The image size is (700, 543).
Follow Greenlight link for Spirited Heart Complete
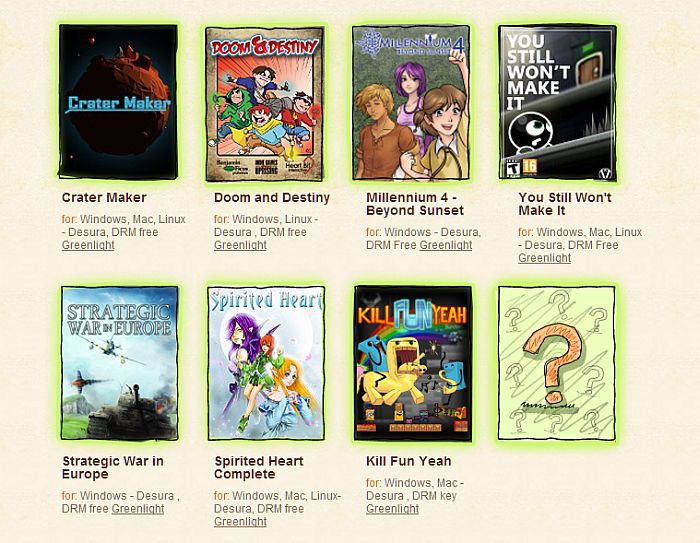coord(240,522)
